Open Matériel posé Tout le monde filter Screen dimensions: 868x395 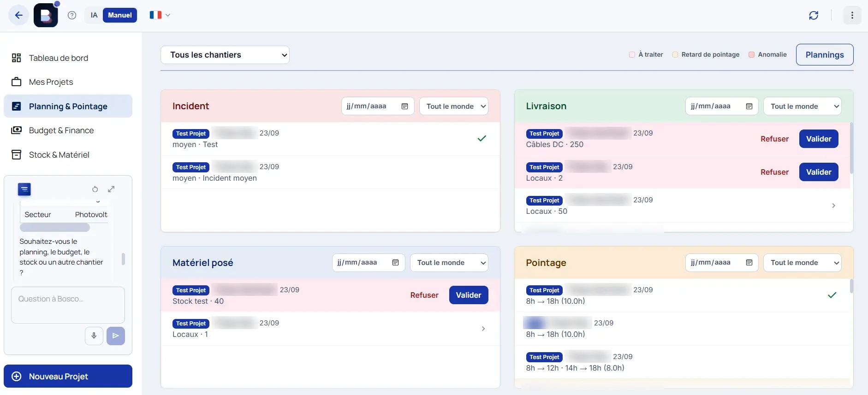coord(449,262)
